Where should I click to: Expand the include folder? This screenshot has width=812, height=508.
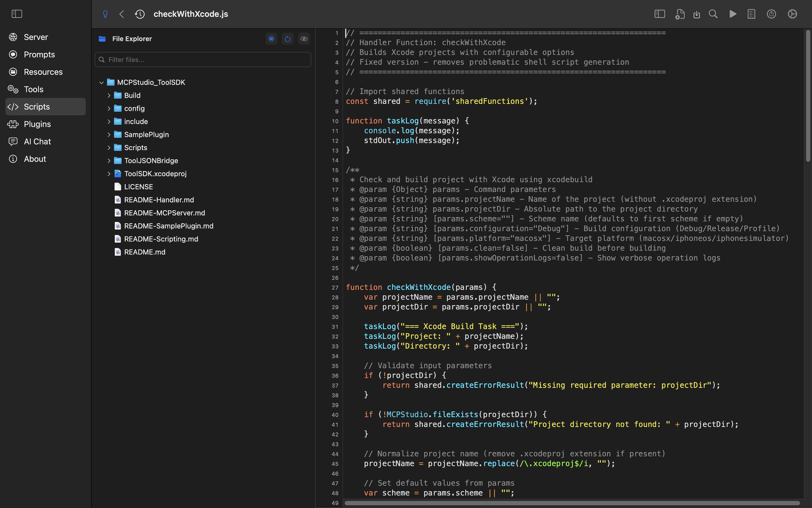point(109,122)
